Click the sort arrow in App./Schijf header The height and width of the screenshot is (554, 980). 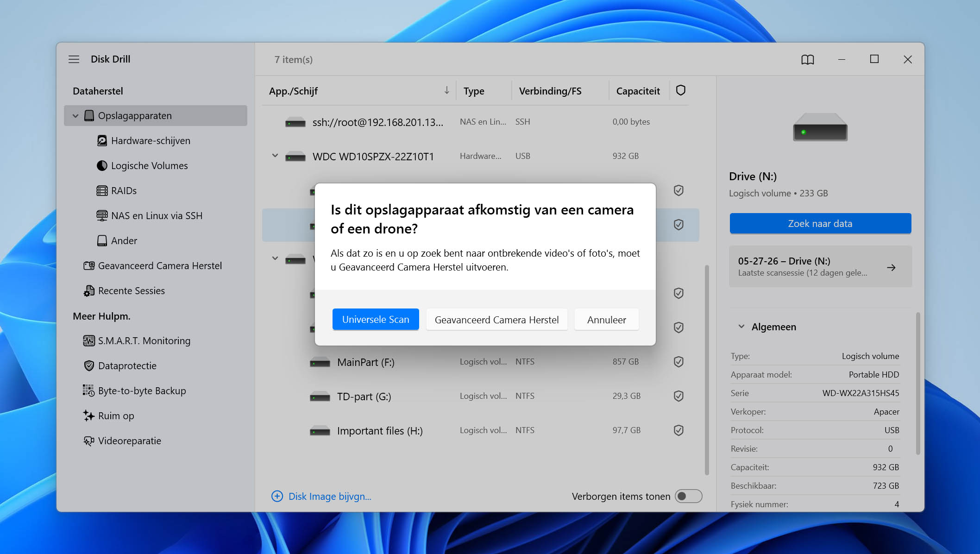(446, 90)
